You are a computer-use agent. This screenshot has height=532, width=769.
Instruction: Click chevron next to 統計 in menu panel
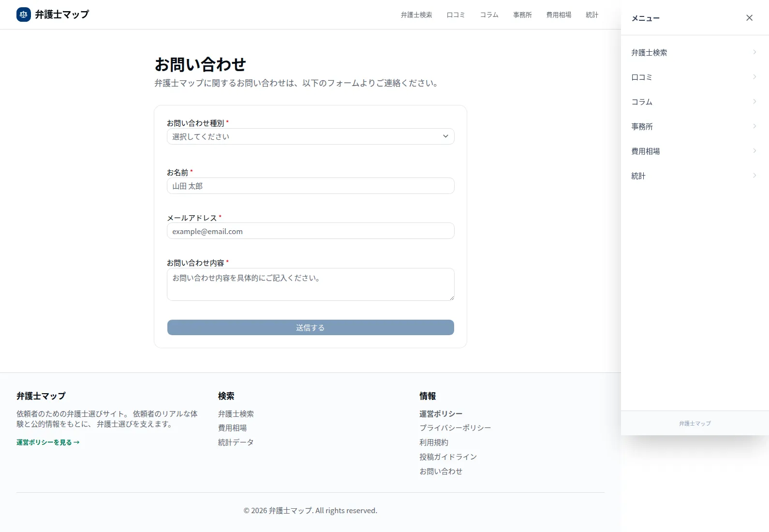[754, 176]
